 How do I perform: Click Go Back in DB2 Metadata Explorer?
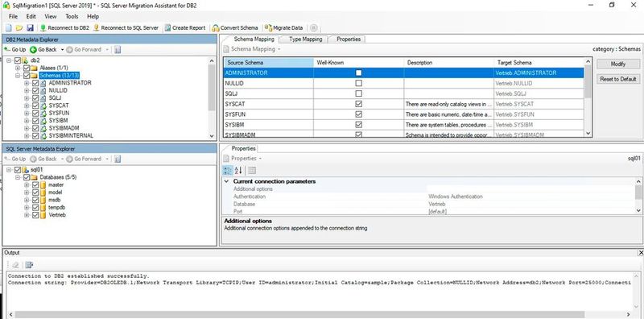(43, 50)
